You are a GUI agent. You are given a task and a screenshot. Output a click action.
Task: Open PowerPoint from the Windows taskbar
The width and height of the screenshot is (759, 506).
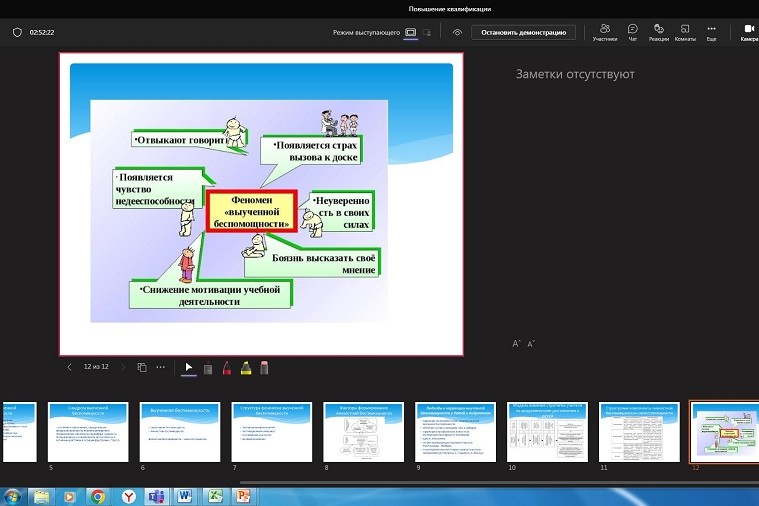click(x=242, y=495)
